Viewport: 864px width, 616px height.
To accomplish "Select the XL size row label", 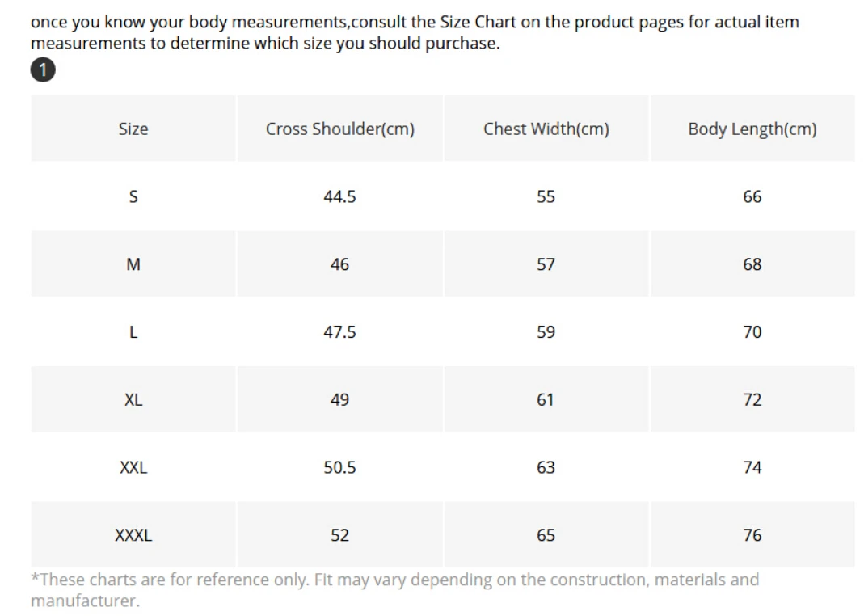I will point(133,399).
